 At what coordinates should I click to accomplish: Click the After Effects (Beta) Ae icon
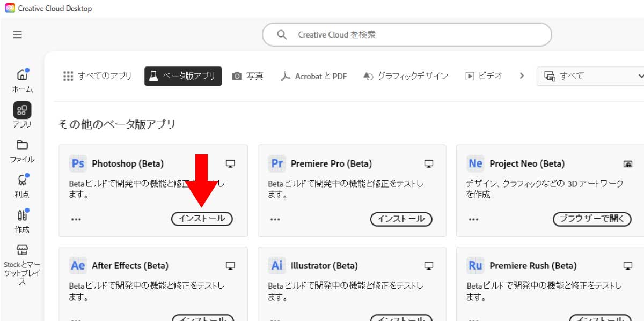click(x=78, y=265)
